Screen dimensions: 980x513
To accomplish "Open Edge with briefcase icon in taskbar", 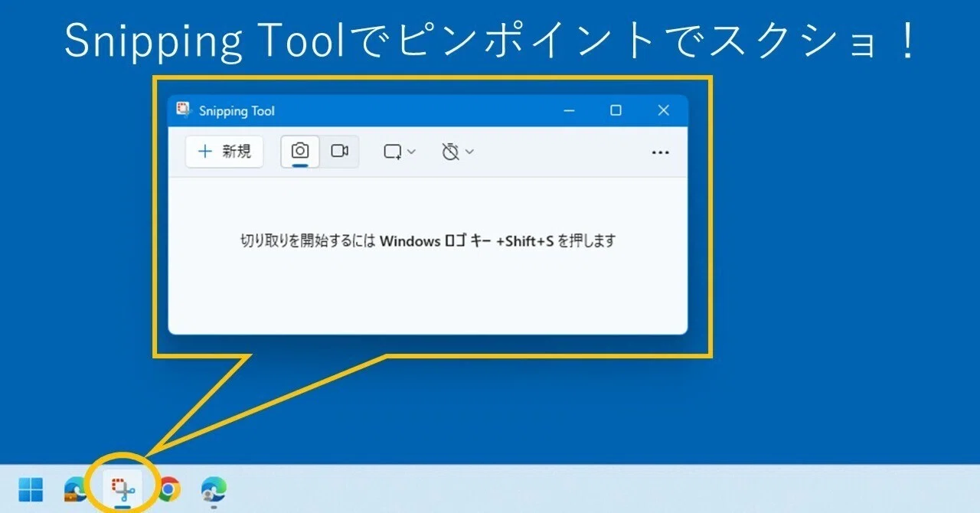I will point(76,488).
